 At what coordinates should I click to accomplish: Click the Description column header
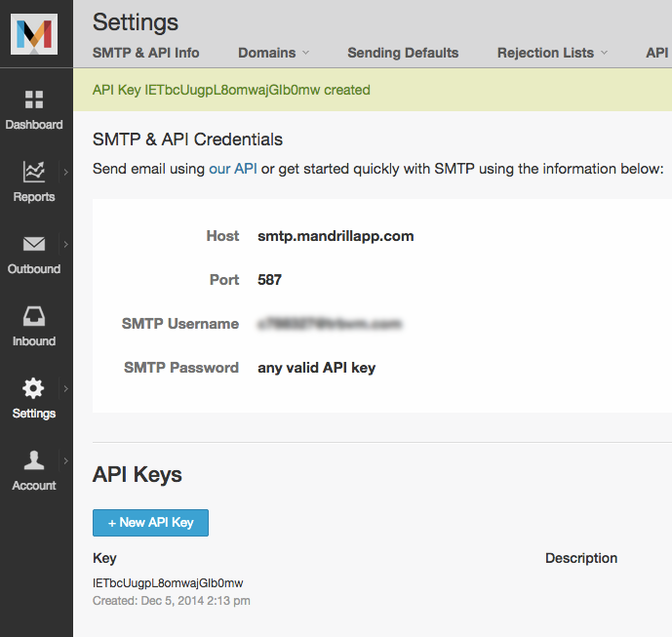click(581, 558)
